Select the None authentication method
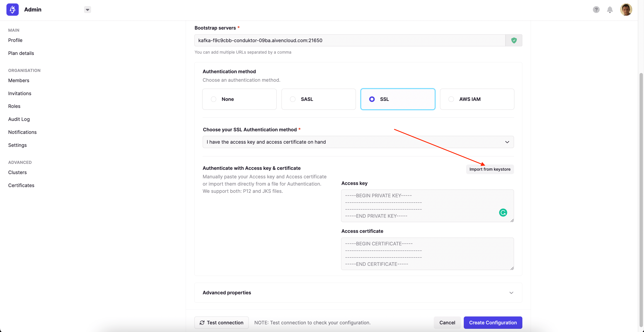Image resolution: width=644 pixels, height=332 pixels. (x=239, y=99)
